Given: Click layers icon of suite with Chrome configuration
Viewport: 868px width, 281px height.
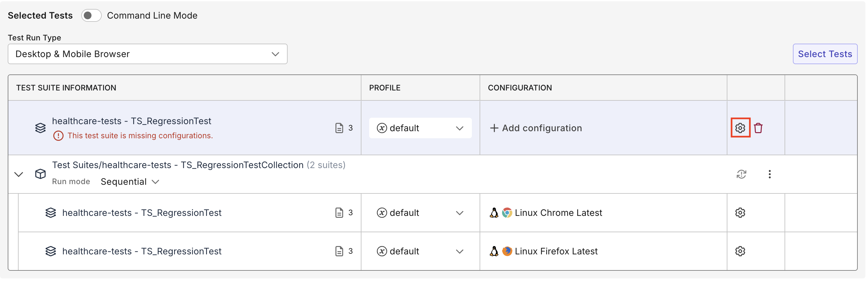Looking at the screenshot, I should (x=50, y=213).
